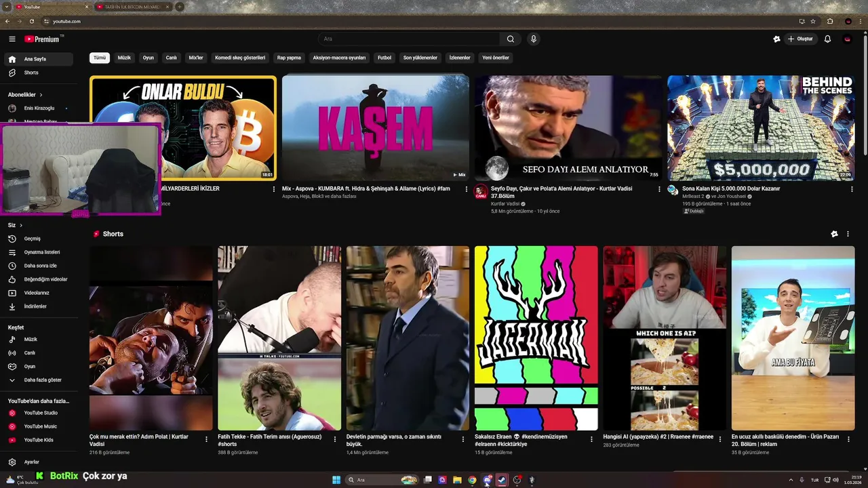Screen dimensions: 868x488
Task: Open the notifications bell
Action: pyautogui.click(x=827, y=39)
